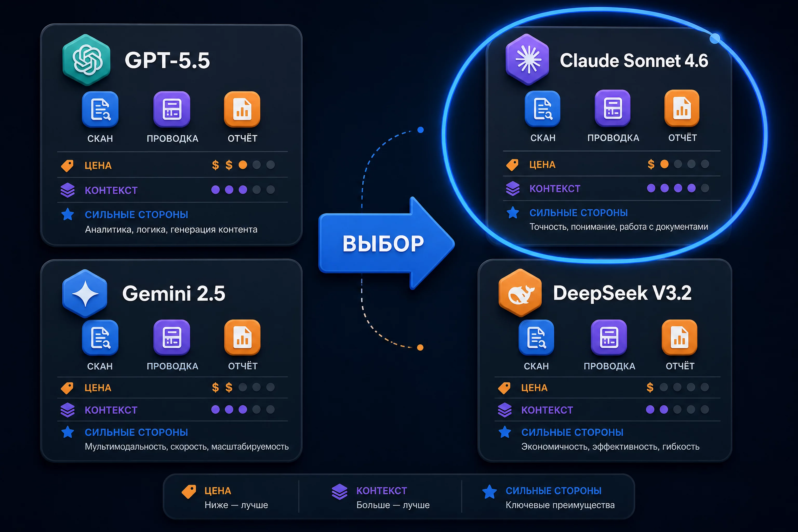Click the price tag icon in the GPT-5.5 card
This screenshot has width=798, height=532.
click(67, 165)
